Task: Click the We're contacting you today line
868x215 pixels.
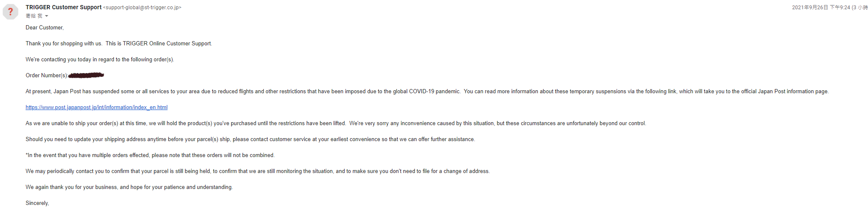Action: coord(100,60)
